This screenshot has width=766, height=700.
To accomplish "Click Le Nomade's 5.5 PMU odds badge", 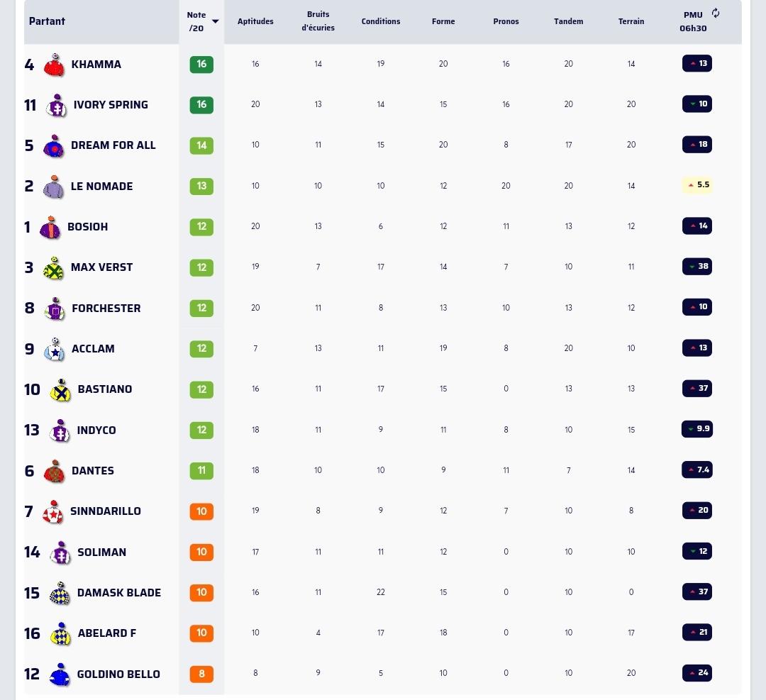I will pyautogui.click(x=696, y=185).
